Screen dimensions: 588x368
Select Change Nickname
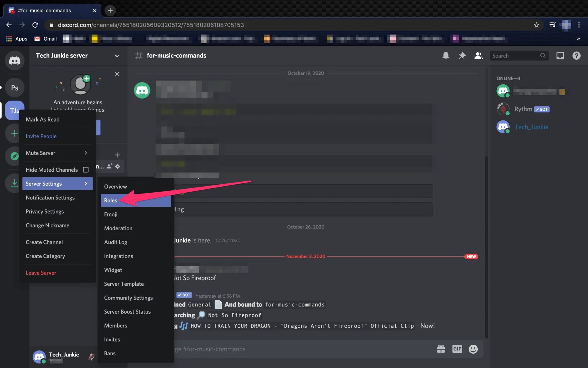(x=57, y=225)
